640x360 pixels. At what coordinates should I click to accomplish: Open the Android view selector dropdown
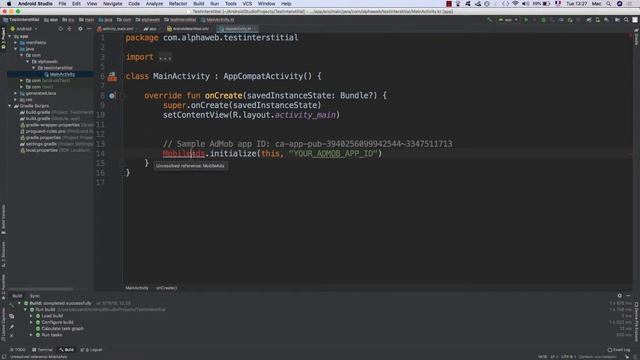pyautogui.click(x=24, y=29)
